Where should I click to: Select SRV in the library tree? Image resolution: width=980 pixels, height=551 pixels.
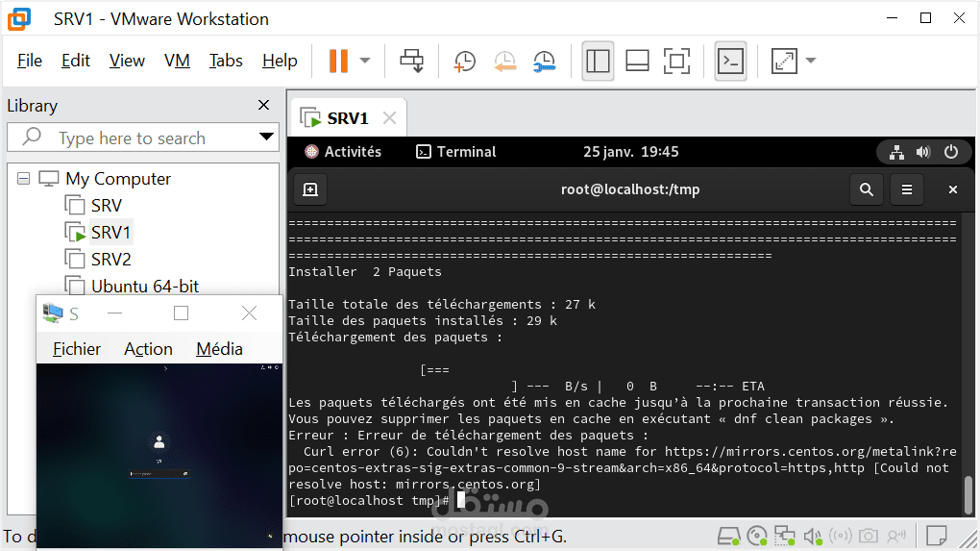pyautogui.click(x=107, y=206)
